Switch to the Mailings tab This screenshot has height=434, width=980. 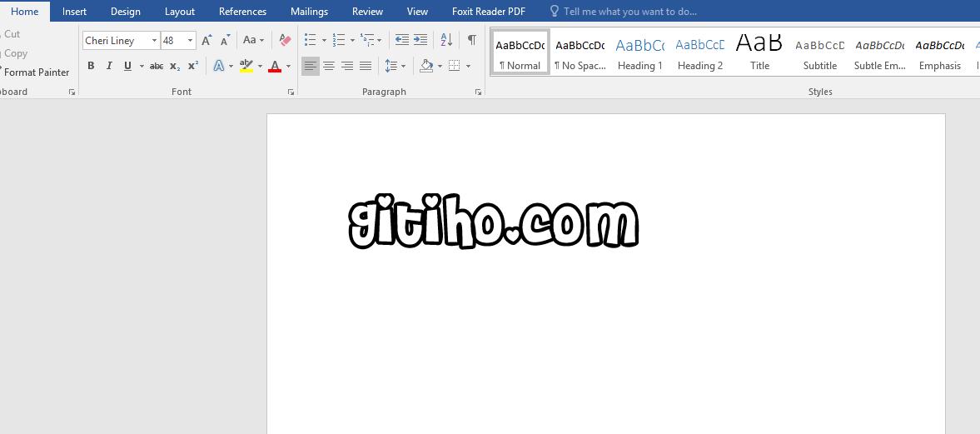(x=310, y=12)
